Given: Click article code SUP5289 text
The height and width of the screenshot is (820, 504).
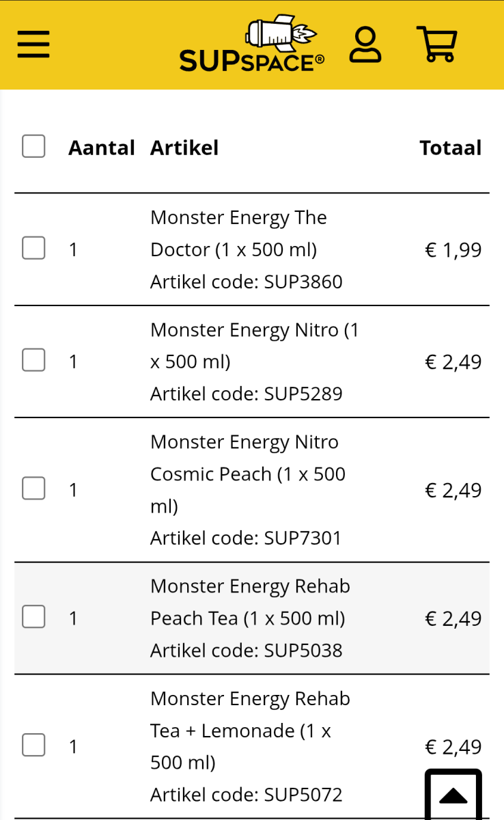Looking at the screenshot, I should tap(247, 394).
